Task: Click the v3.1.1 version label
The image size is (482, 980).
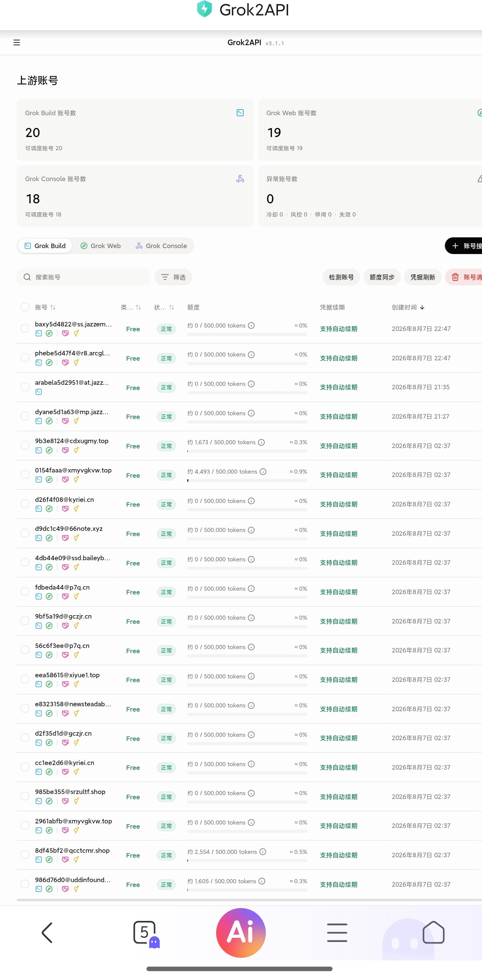Action: [275, 43]
